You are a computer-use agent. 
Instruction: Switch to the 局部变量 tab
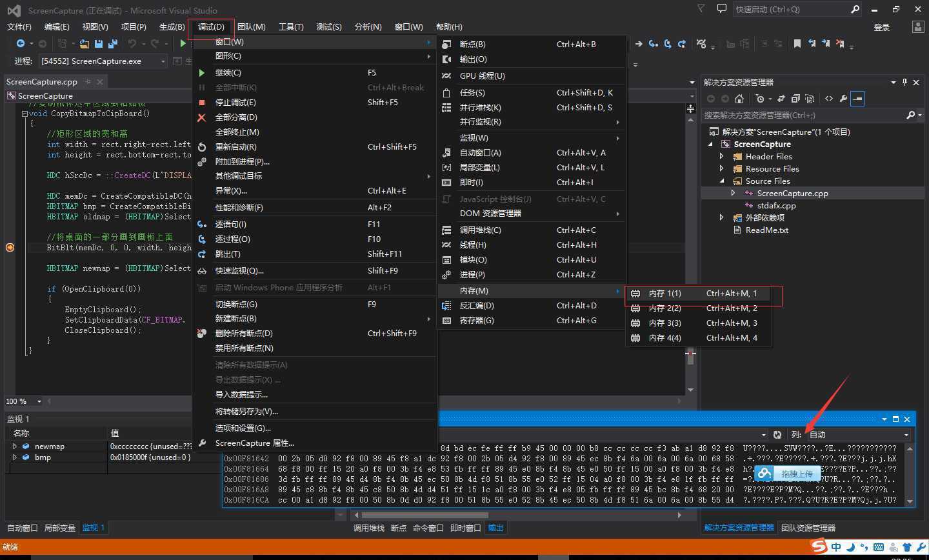[60, 528]
